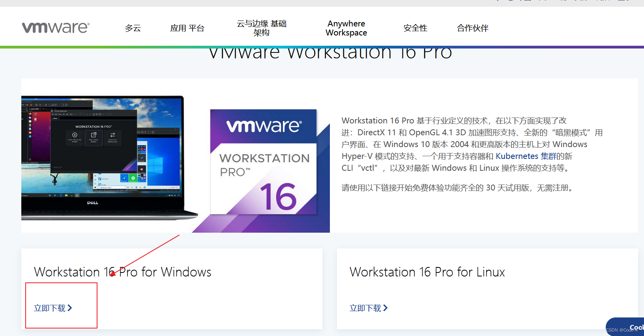
Task: Open the 多云 navigation menu
Action: pyautogui.click(x=133, y=28)
